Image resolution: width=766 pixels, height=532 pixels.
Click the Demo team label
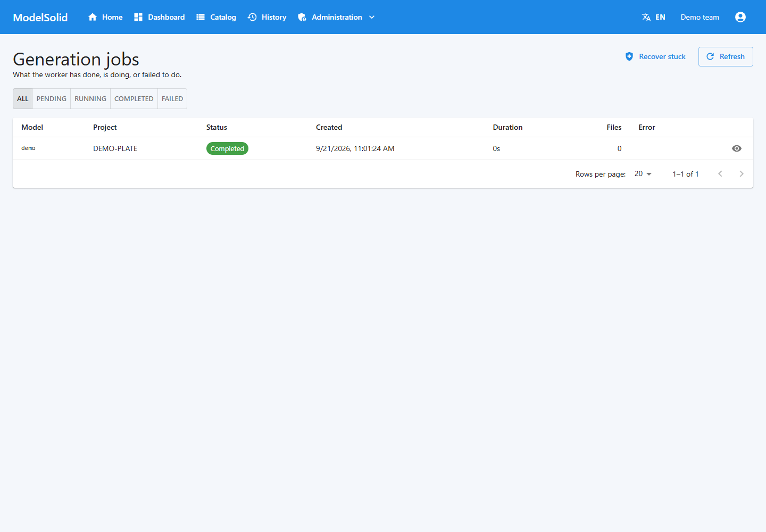pyautogui.click(x=700, y=17)
